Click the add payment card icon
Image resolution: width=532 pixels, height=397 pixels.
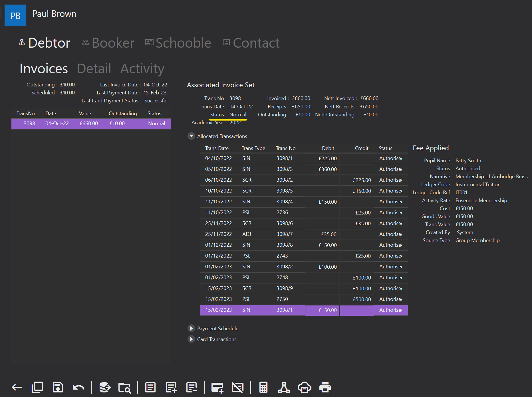pos(217,388)
